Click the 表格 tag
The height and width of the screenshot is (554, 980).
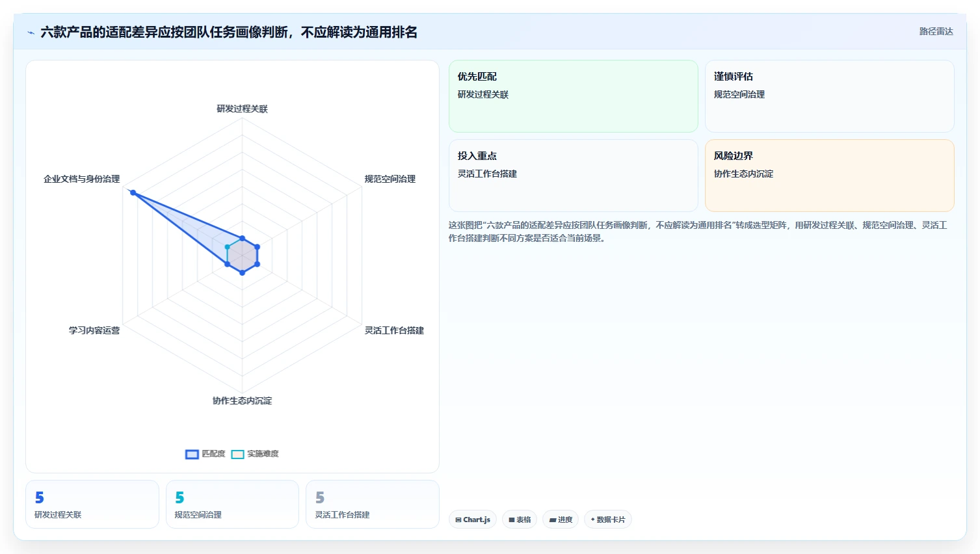pos(520,520)
